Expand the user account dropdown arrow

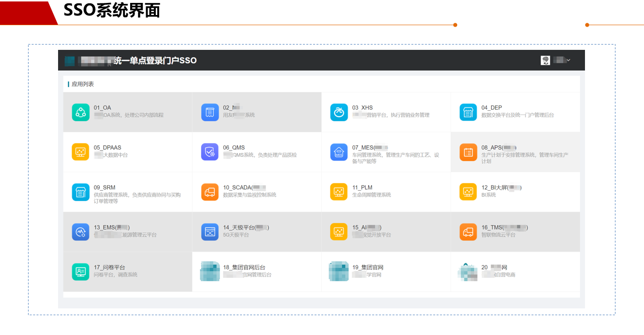click(x=569, y=61)
